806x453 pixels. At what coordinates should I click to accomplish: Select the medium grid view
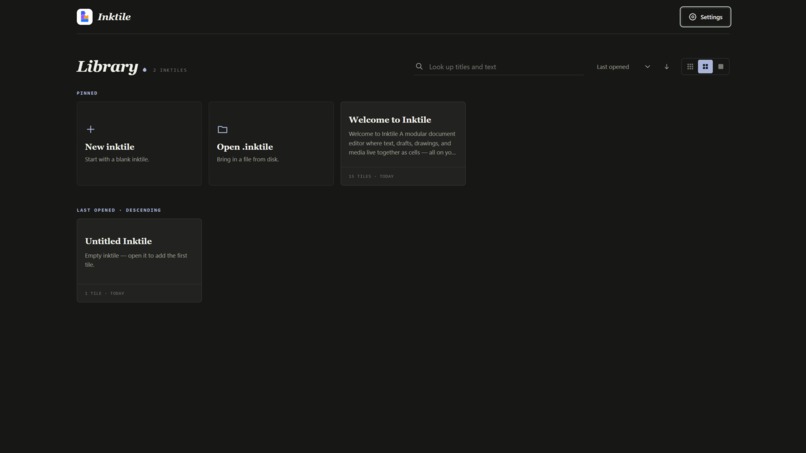point(705,67)
